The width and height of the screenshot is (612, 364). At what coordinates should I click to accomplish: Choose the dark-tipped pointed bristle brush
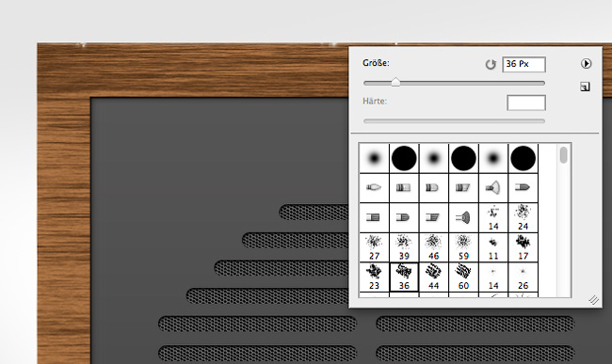click(x=523, y=188)
